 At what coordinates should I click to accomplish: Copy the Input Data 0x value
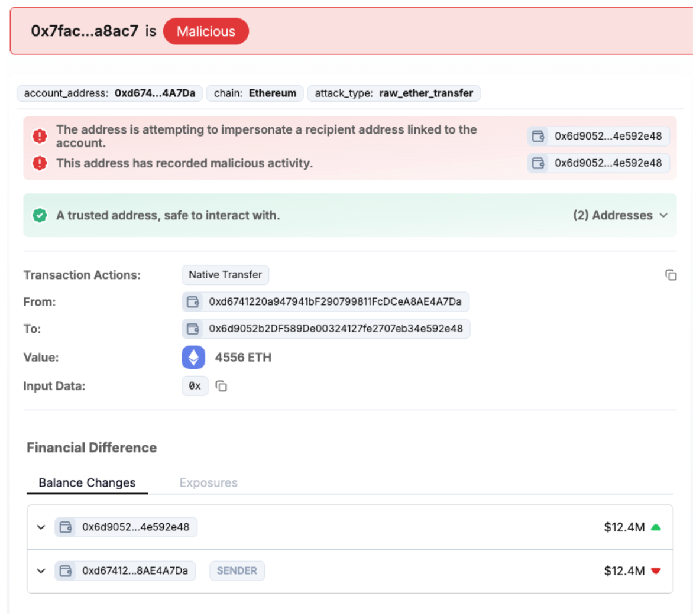click(x=222, y=386)
